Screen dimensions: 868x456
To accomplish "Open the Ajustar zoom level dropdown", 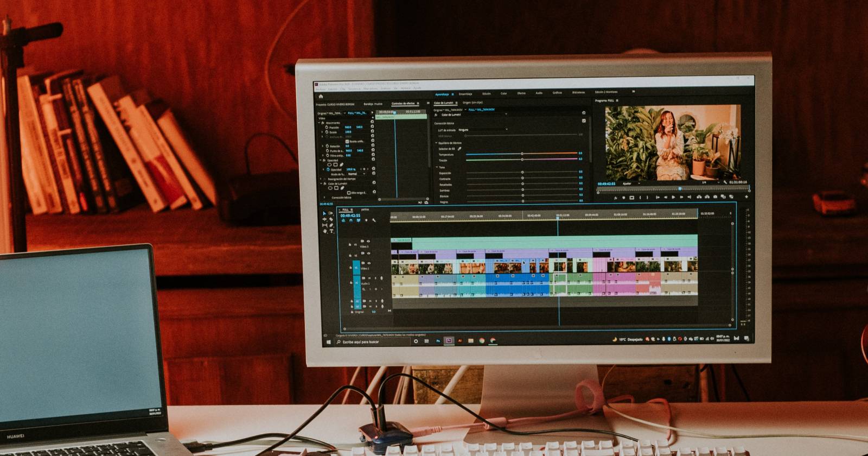I will point(631,183).
